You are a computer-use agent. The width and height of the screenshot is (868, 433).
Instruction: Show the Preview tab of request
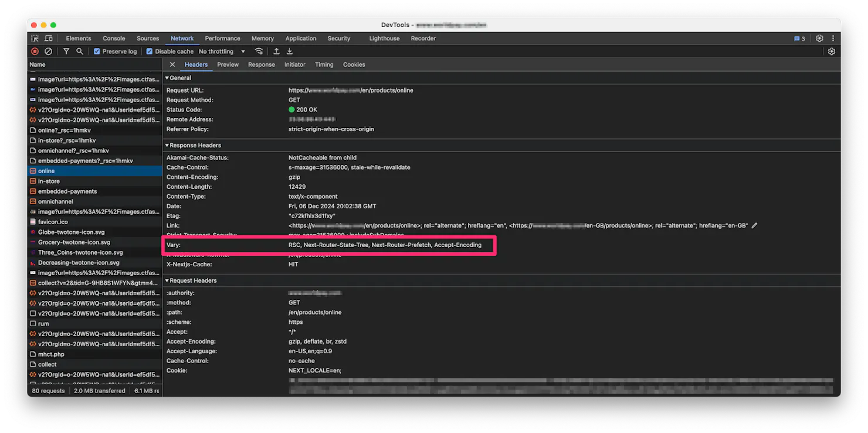click(x=228, y=65)
